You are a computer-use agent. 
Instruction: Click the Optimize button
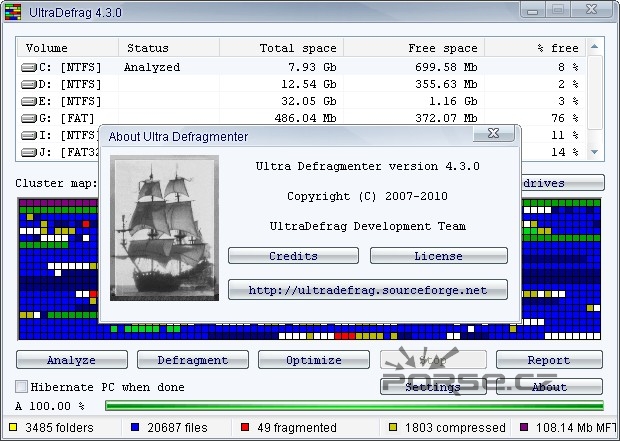click(314, 360)
